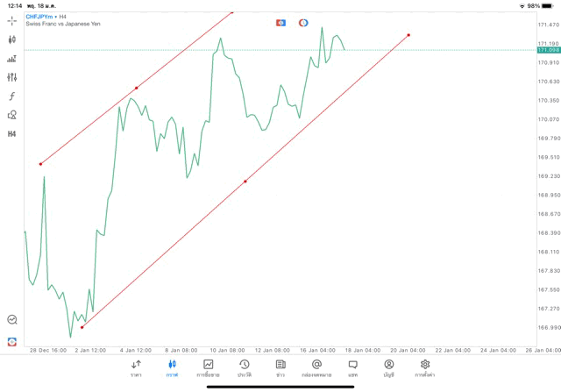Change chart type via candlestick icon
561x392 pixels.
tap(12, 39)
